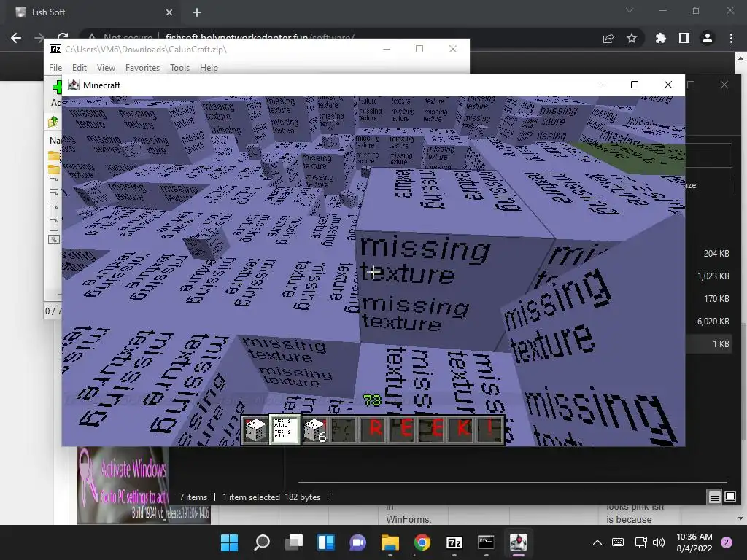Open Chat from the taskbar
This screenshot has height=560, width=747.
(x=357, y=542)
